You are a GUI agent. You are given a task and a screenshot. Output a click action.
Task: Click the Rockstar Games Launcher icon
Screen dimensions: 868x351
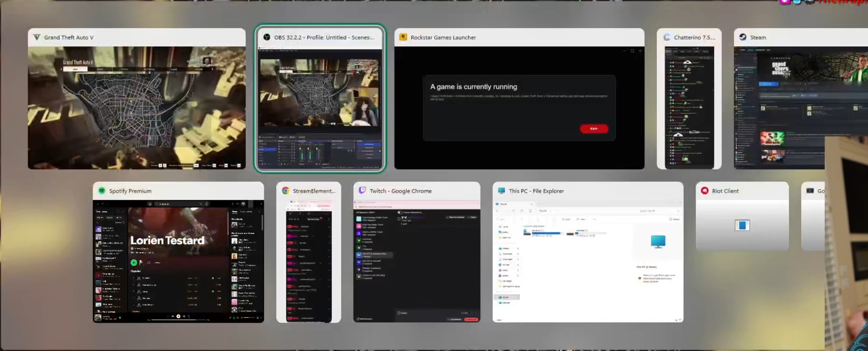coord(403,37)
